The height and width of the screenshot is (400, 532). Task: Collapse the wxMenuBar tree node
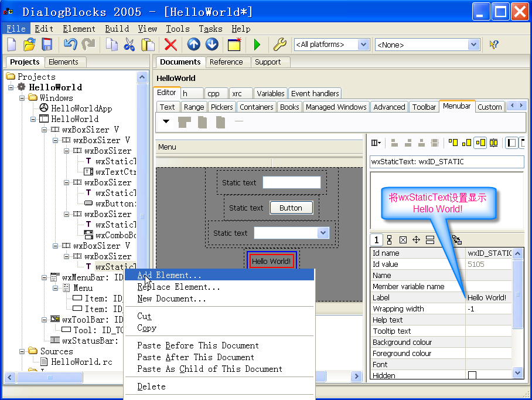(x=44, y=277)
